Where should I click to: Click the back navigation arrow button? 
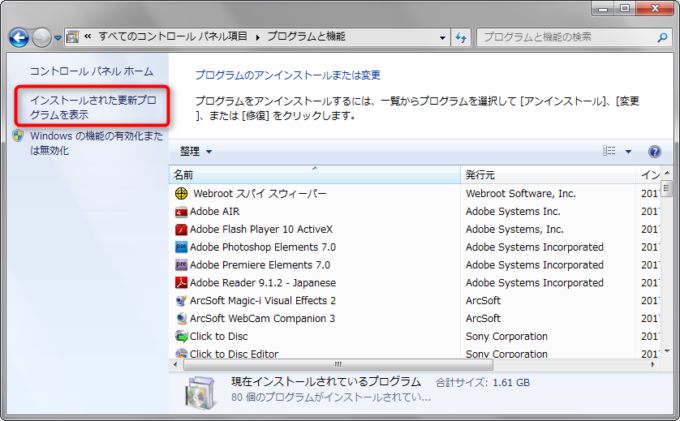[x=19, y=38]
